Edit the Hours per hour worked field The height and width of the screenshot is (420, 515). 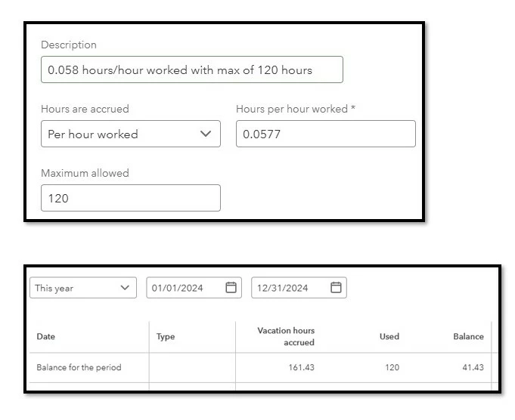pyautogui.click(x=325, y=134)
